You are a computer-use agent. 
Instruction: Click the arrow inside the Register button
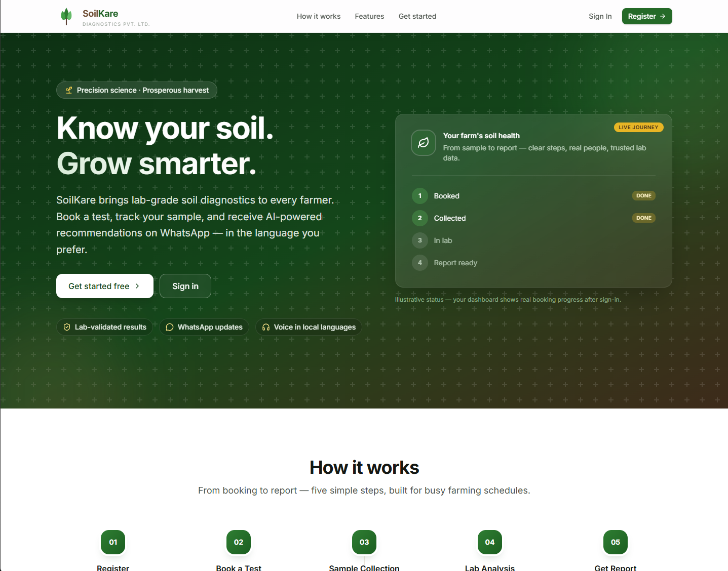tap(663, 16)
